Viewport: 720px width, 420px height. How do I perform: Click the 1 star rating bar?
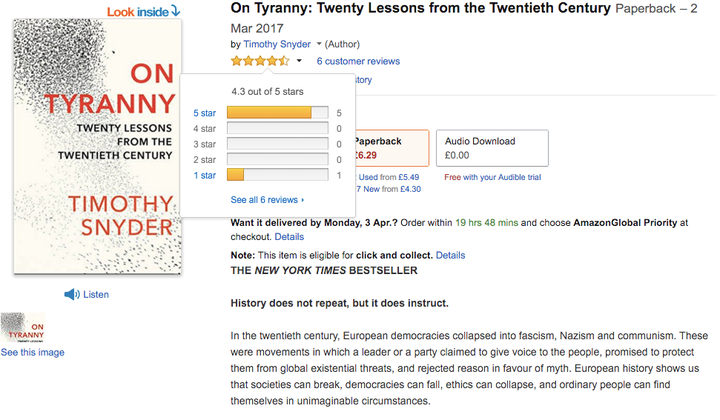278,175
